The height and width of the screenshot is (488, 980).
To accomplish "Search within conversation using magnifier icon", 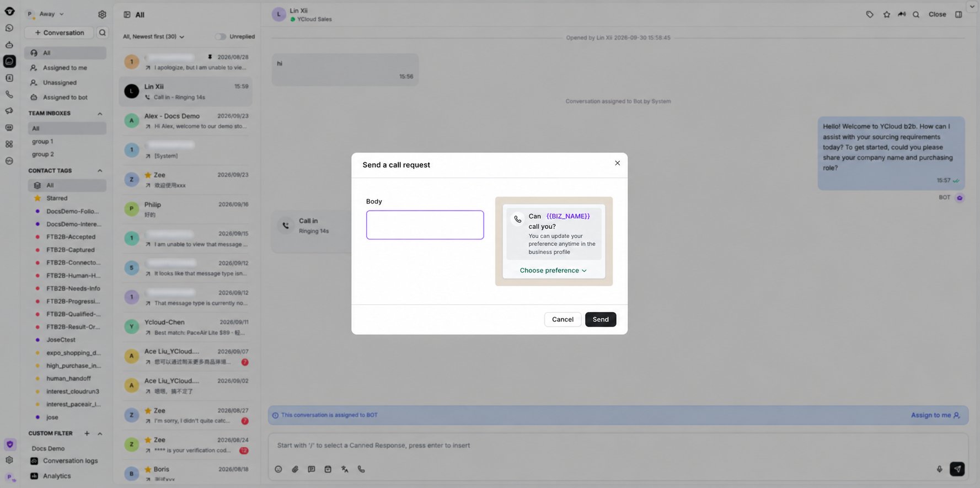I will 916,15.
